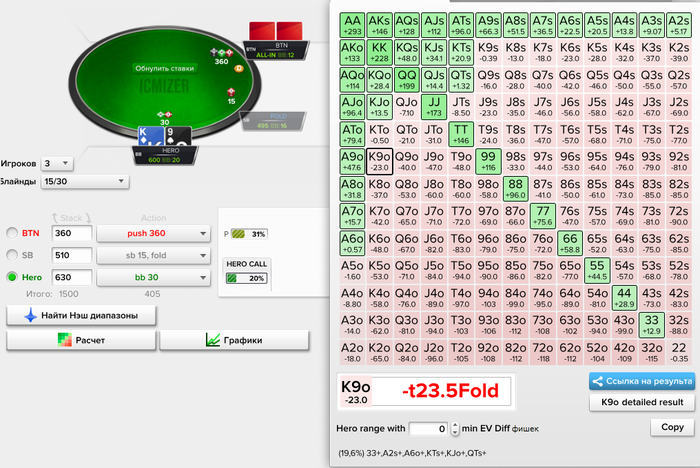Click the Nash ranges star icon
The image size is (700, 468).
(x=30, y=315)
